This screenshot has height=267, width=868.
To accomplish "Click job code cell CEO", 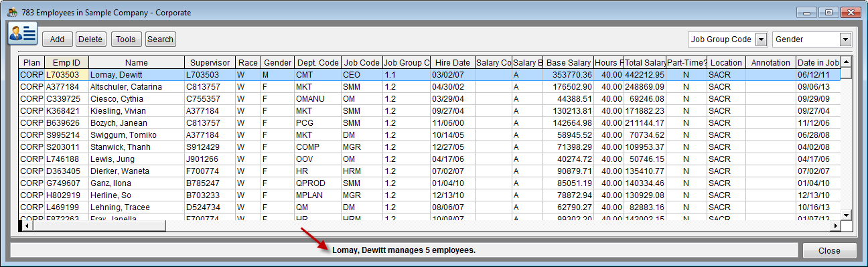I will click(362, 75).
